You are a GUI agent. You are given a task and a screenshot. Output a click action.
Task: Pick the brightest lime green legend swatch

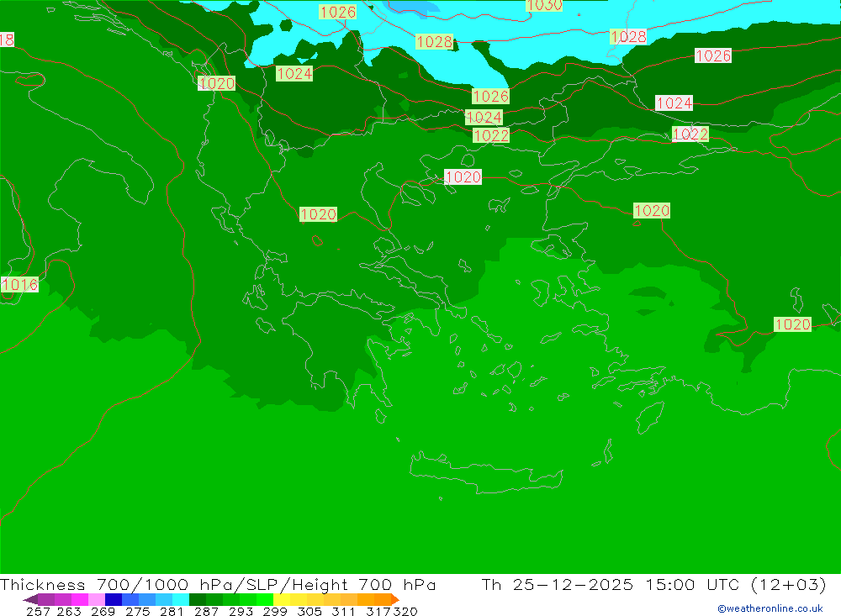[265, 599]
